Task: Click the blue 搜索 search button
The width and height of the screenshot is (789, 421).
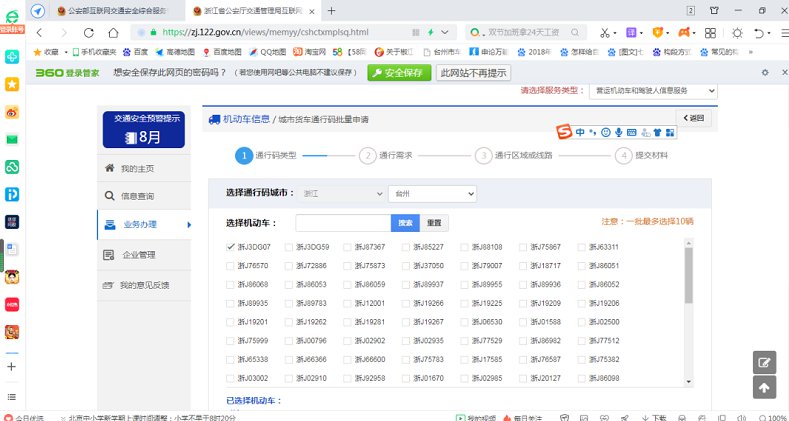Action: (405, 222)
